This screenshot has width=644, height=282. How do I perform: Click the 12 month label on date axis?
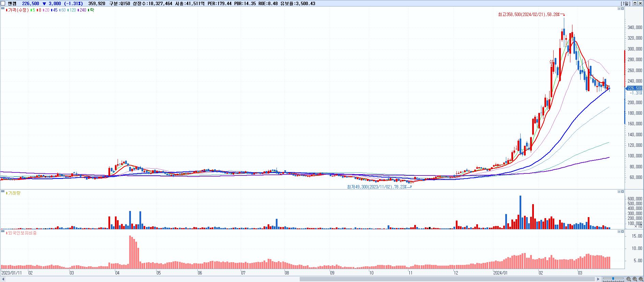point(456,273)
